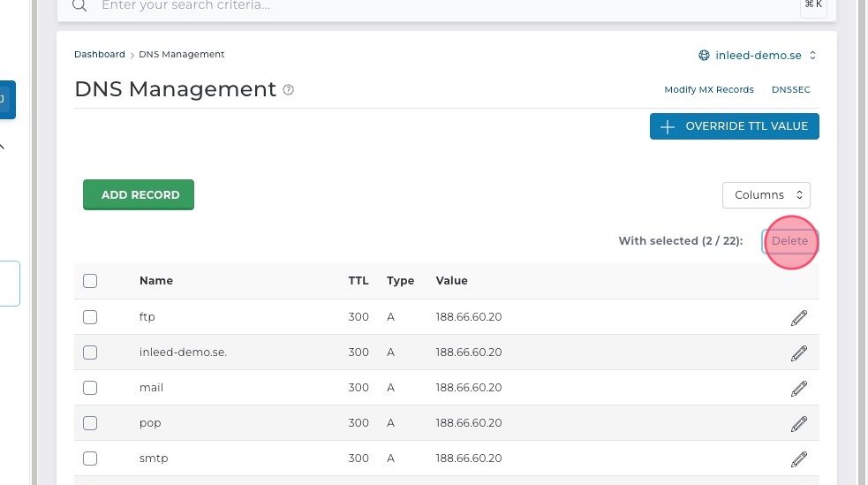The height and width of the screenshot is (485, 868).
Task: Click the ADD RECORD button
Action: (139, 195)
